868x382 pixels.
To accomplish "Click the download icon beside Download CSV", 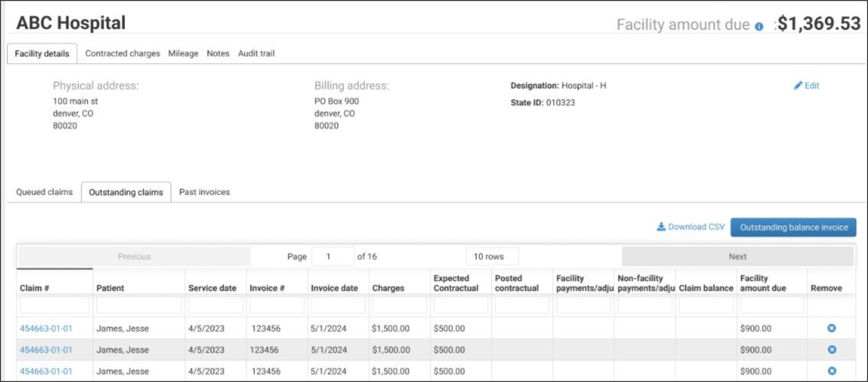I will coord(661,227).
